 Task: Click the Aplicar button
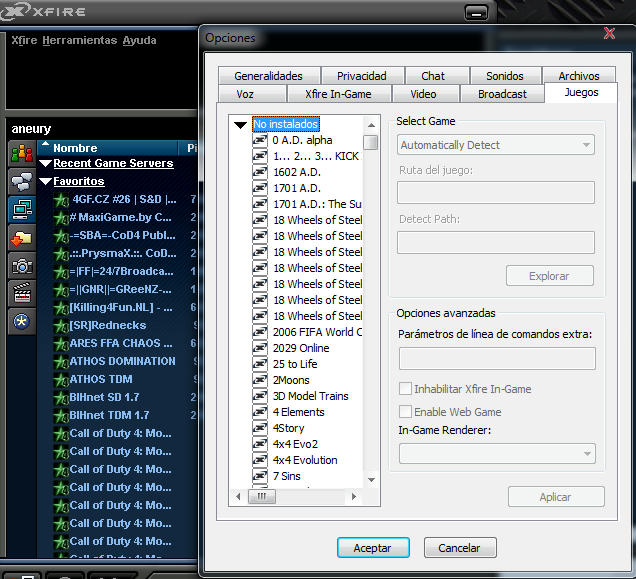pos(556,497)
